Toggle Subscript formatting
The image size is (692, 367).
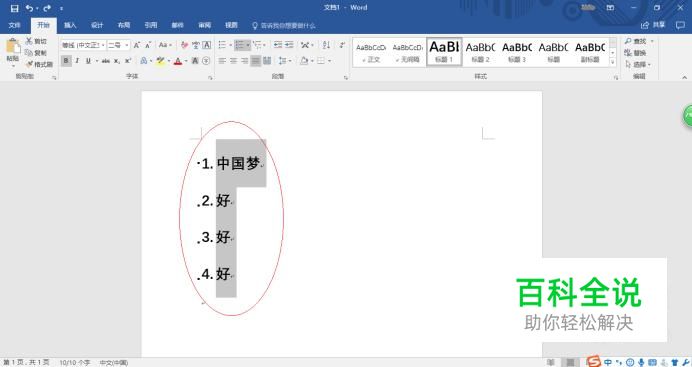117,61
